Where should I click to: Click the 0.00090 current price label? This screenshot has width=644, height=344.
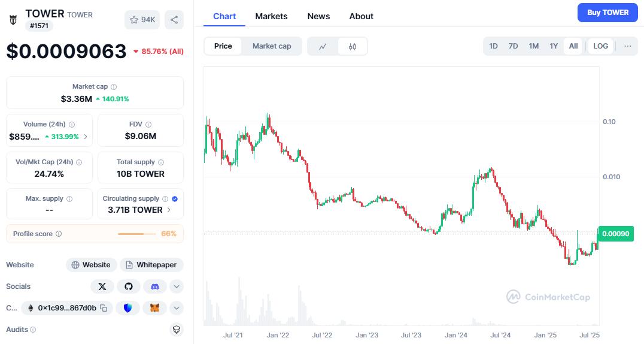tap(616, 234)
